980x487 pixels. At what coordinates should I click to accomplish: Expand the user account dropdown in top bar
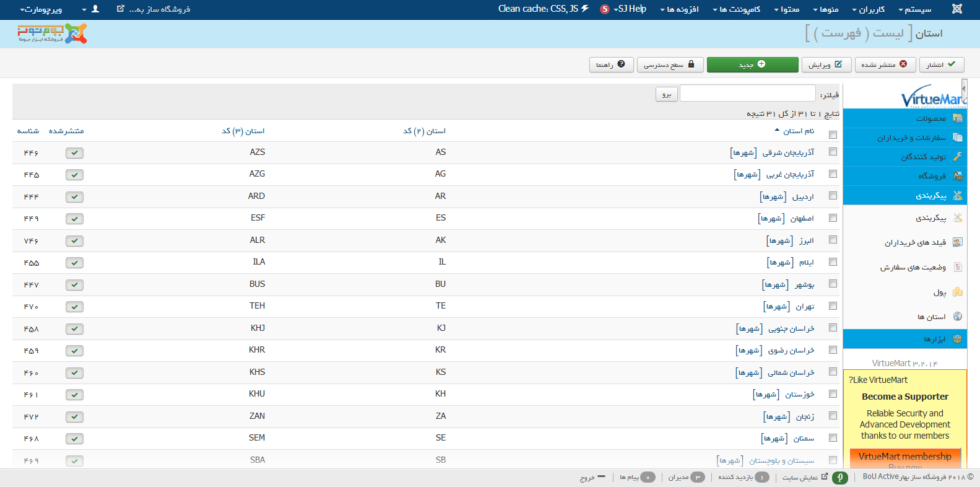tap(90, 9)
